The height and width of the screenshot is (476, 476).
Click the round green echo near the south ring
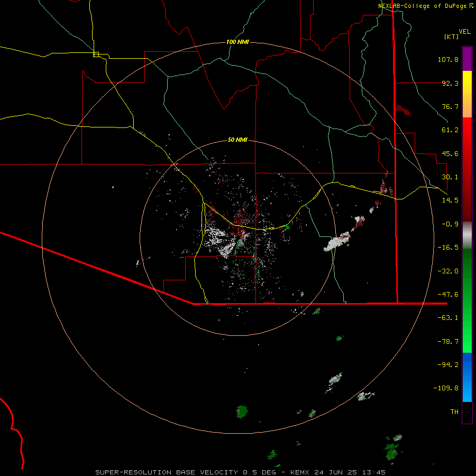coord(242,411)
